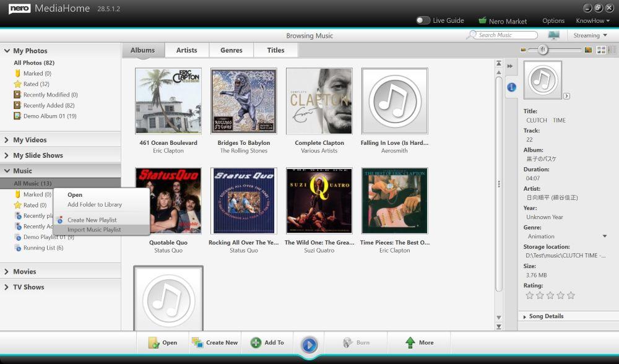Click the Marked flag icon under My Photos

(x=17, y=73)
